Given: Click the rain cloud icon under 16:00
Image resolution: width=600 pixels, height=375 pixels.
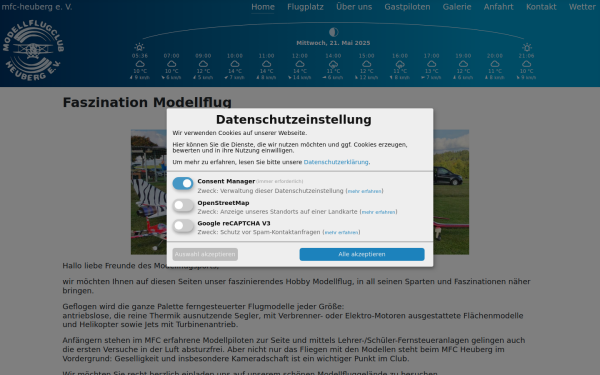Looking at the screenshot, I should coord(400,64).
